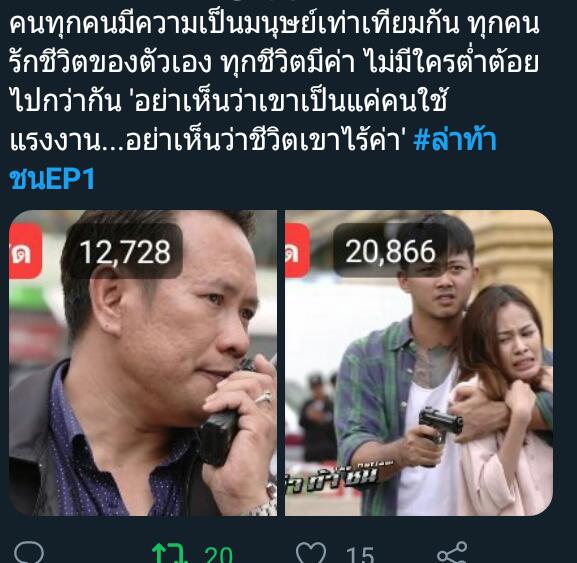Image resolution: width=577 pixels, height=563 pixels.
Task: Select the 12,728 viewer count badge
Action: pos(125,252)
